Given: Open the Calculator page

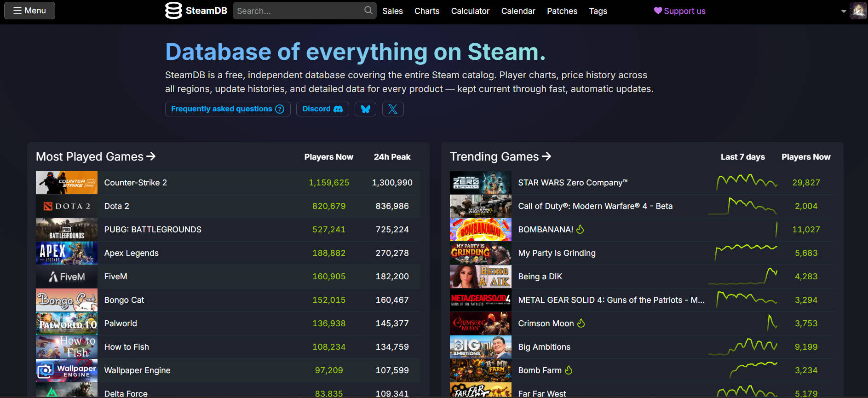Looking at the screenshot, I should 470,11.
